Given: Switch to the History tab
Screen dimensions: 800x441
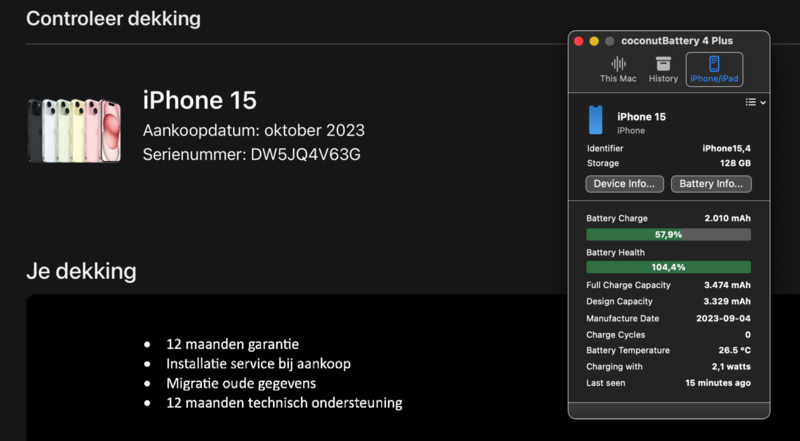Looking at the screenshot, I should pyautogui.click(x=663, y=69).
